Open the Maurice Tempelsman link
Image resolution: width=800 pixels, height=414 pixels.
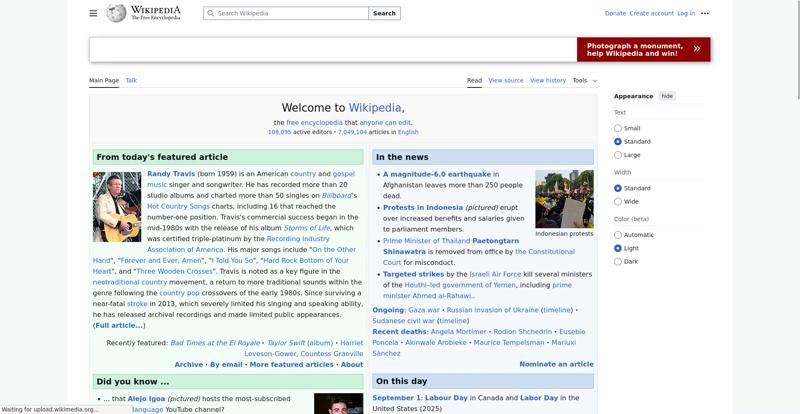[509, 343]
